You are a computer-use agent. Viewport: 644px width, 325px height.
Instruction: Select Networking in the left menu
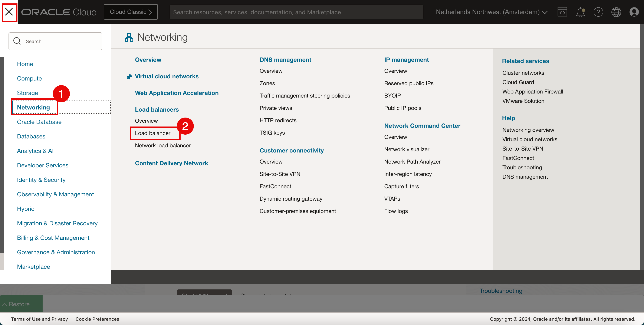click(33, 108)
